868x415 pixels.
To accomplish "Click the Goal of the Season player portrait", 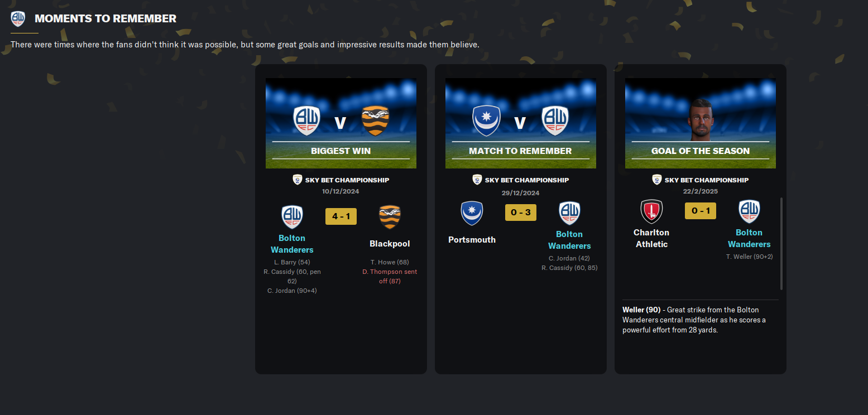I will [701, 120].
